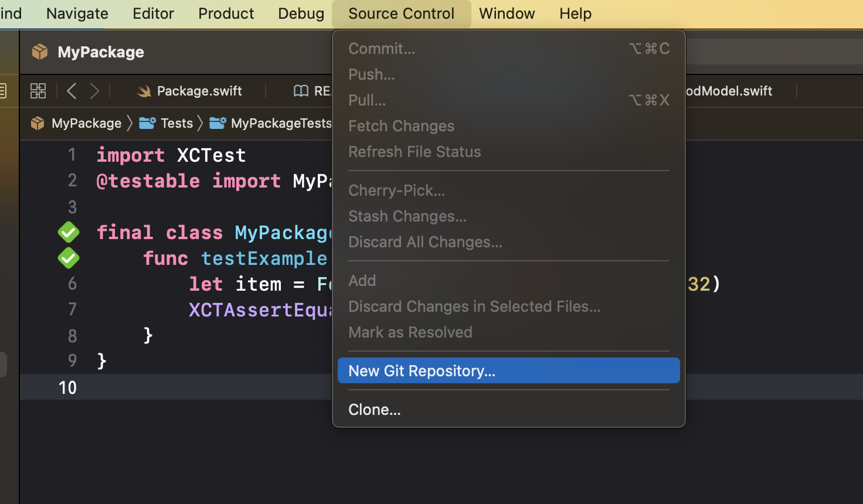Screen dimensions: 863x504
Task: Click 'XCTAssertEqua' in line 7
Action: coord(260,310)
